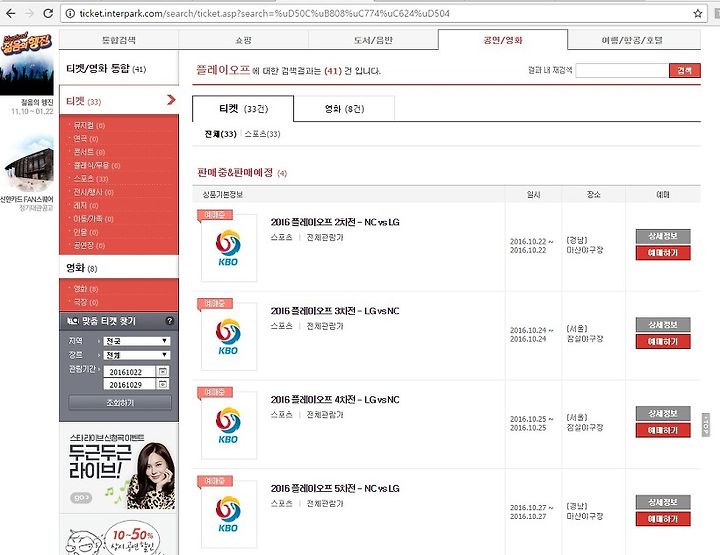Click the help question-mark icon in 맞춤 티켓 찾기

tap(169, 321)
